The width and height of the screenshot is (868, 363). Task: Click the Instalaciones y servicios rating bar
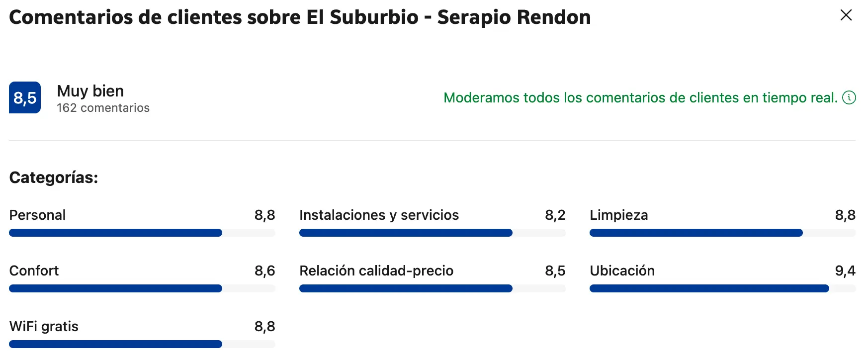click(x=432, y=233)
